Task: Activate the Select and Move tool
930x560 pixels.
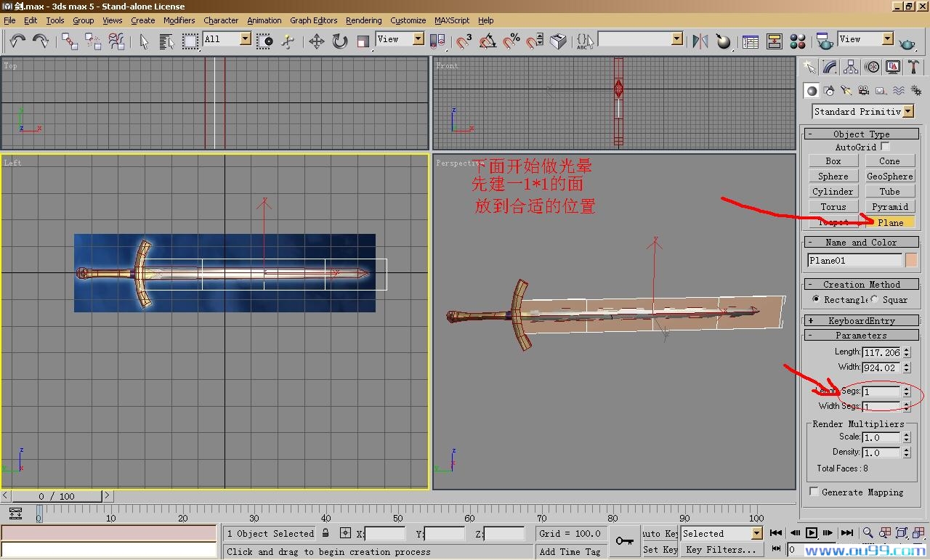Action: coord(317,41)
